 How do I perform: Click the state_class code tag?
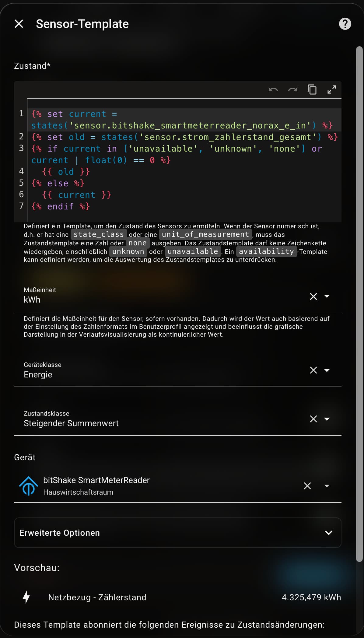99,234
